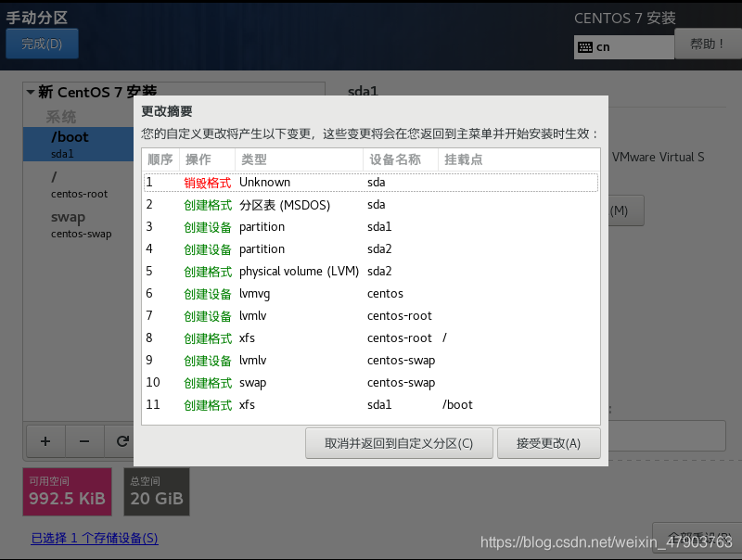The width and height of the screenshot is (742, 560).
Task: Click the 总空间 20 GiB box
Action: (x=157, y=492)
